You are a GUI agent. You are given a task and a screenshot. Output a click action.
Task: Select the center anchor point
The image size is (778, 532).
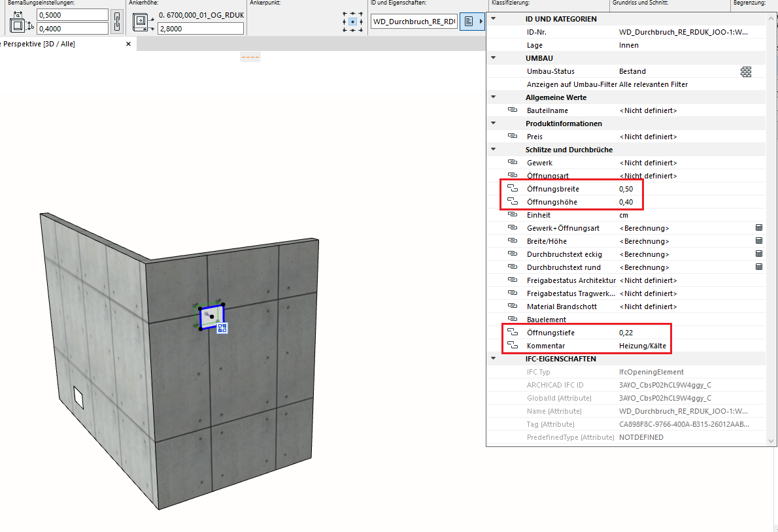352,22
